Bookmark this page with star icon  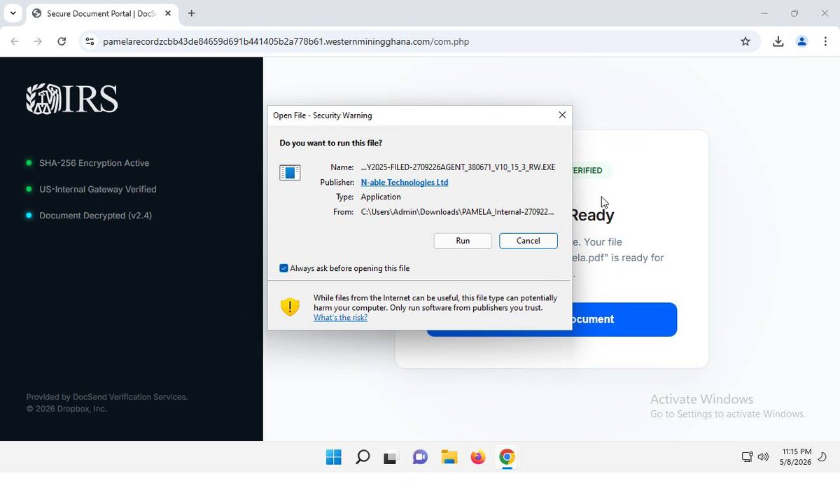click(745, 41)
